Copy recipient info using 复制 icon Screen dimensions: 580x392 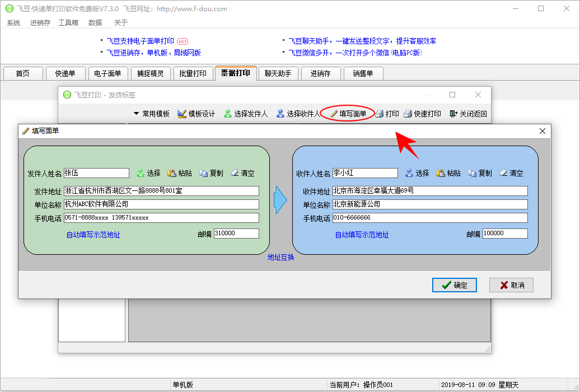[x=473, y=174]
